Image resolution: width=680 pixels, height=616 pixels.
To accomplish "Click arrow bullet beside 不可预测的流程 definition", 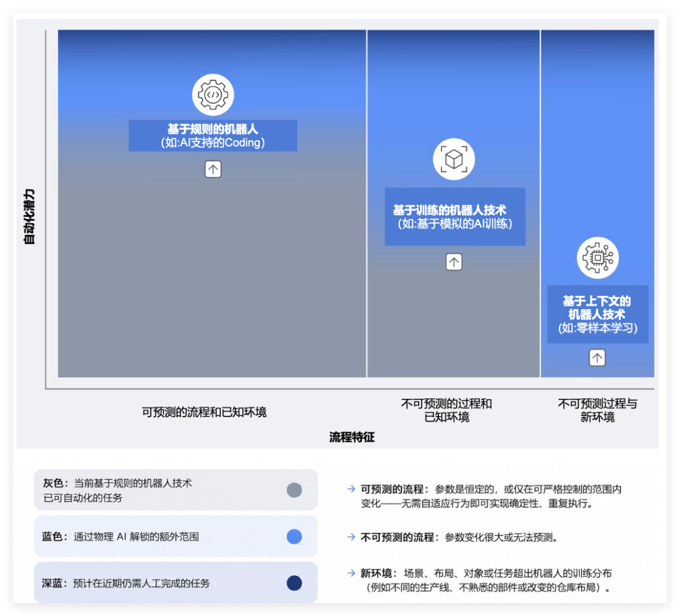I will pos(351,537).
